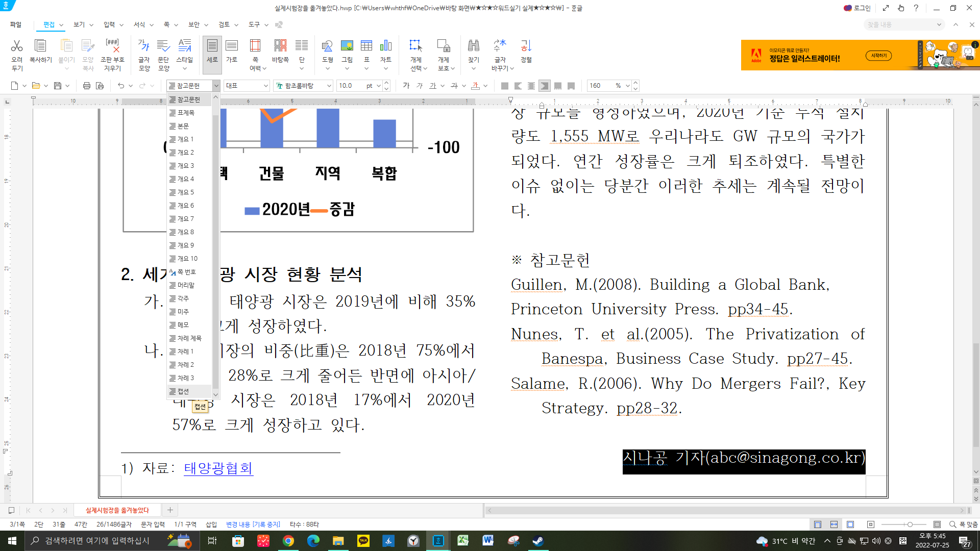Create new document with blank page icon
The height and width of the screenshot is (551, 980).
[15, 86]
